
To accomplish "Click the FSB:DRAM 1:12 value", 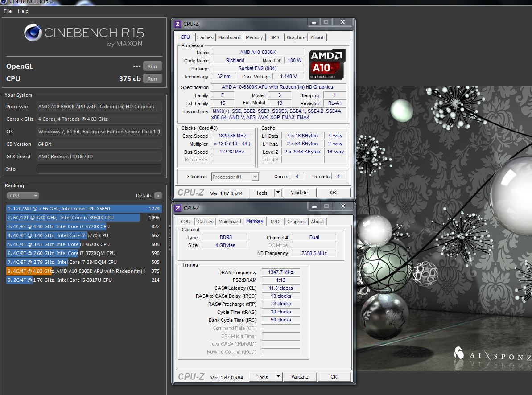I will tap(280, 280).
